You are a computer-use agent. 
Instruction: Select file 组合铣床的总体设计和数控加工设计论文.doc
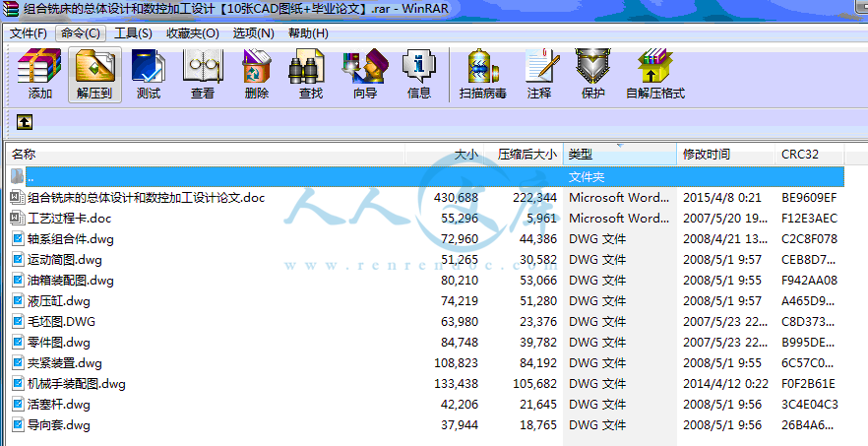[146, 197]
